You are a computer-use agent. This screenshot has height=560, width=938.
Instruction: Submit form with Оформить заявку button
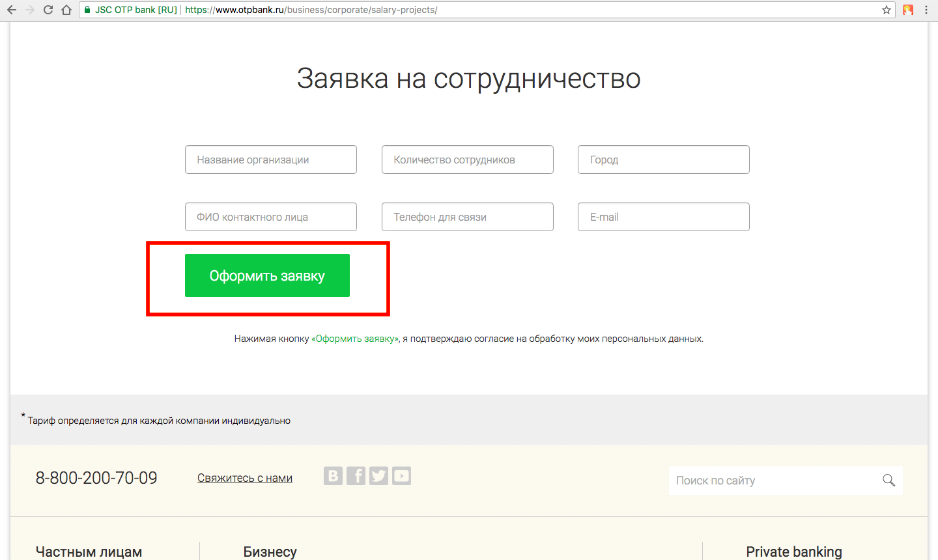267,275
